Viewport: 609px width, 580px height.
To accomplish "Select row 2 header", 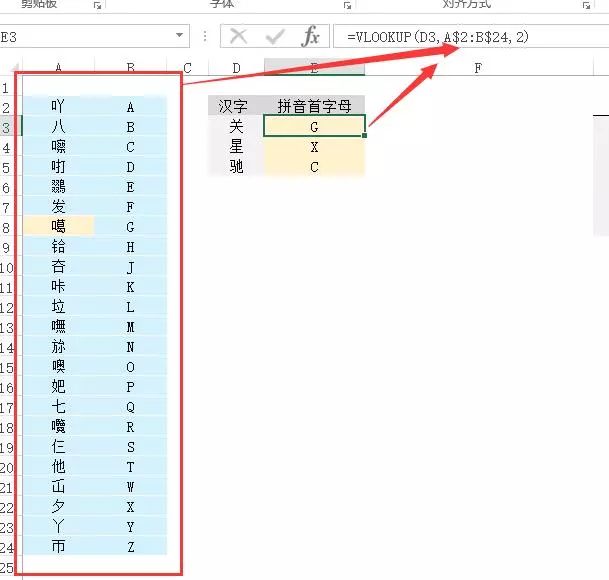I will point(6,108).
